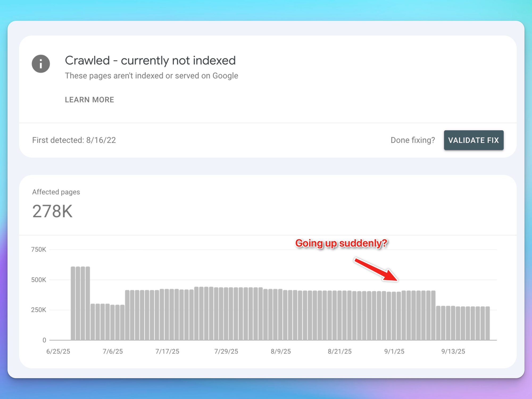Click the 750K y-axis label
This screenshot has width=532, height=399.
[x=39, y=250]
